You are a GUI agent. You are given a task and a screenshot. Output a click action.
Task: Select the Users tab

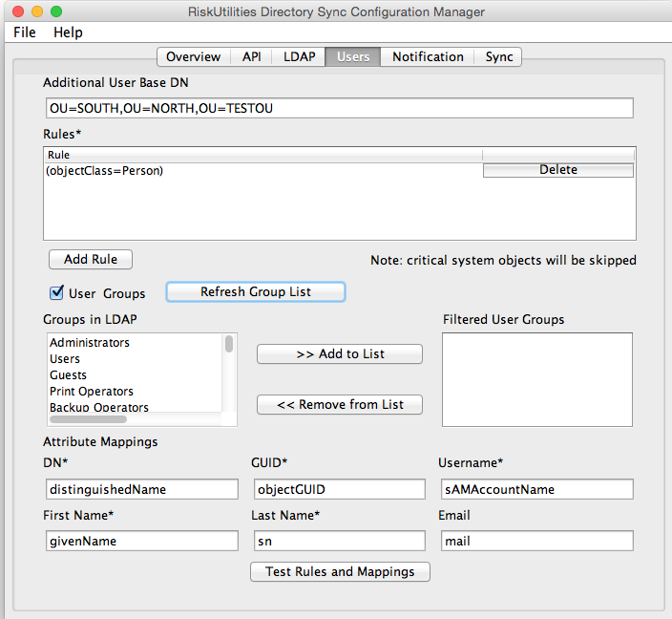tap(353, 56)
